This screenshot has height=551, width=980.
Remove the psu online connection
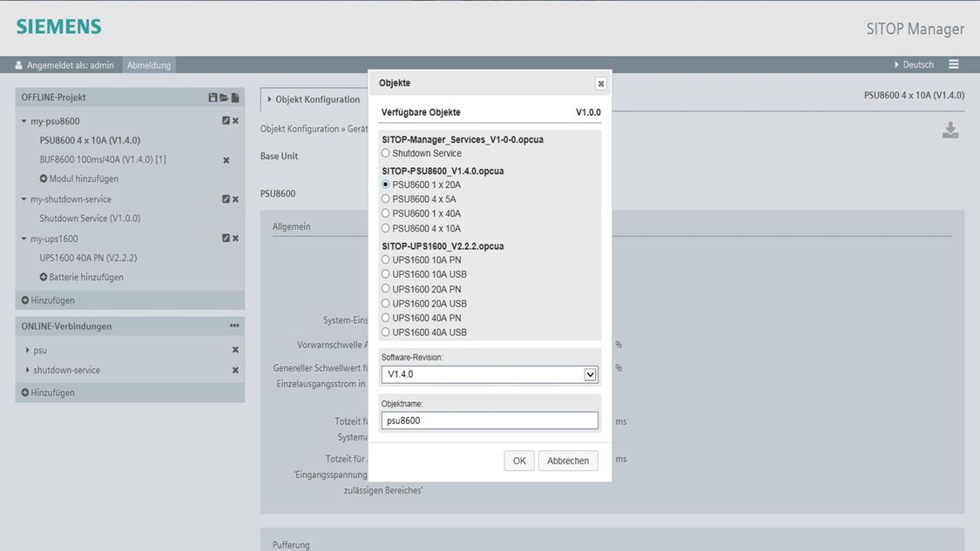(x=235, y=350)
